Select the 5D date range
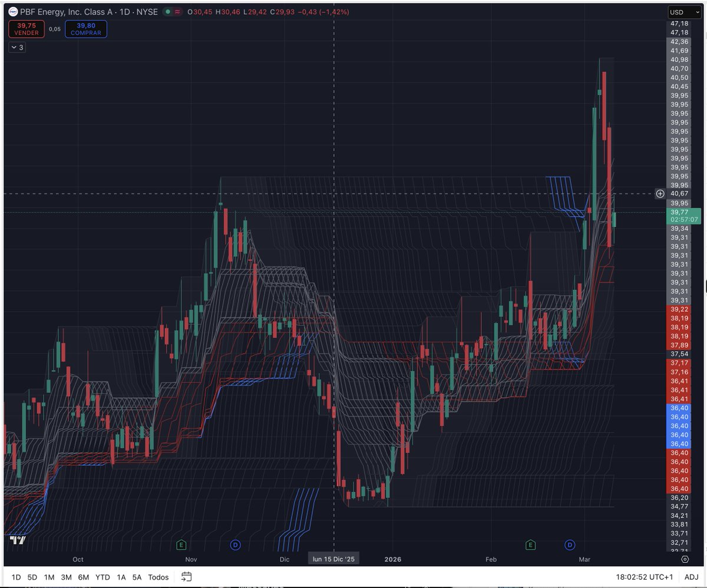Screen dimensions: 707x588 pyautogui.click(x=32, y=577)
